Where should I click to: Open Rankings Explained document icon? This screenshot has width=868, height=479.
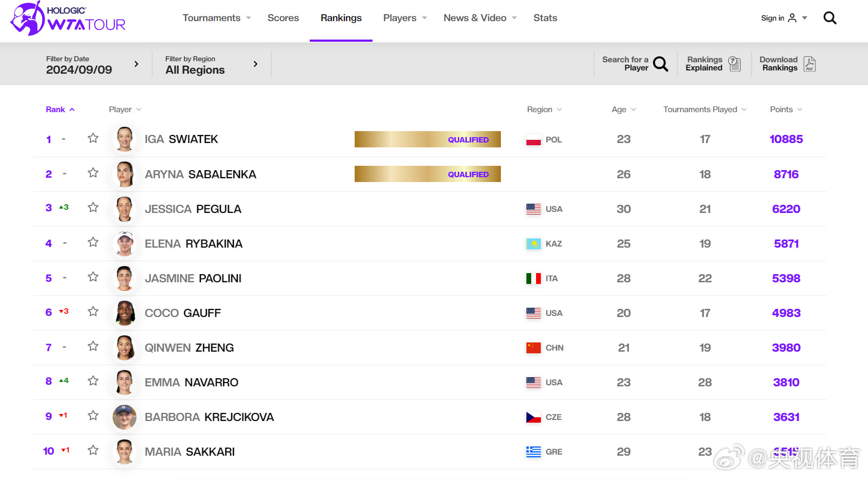click(x=735, y=64)
